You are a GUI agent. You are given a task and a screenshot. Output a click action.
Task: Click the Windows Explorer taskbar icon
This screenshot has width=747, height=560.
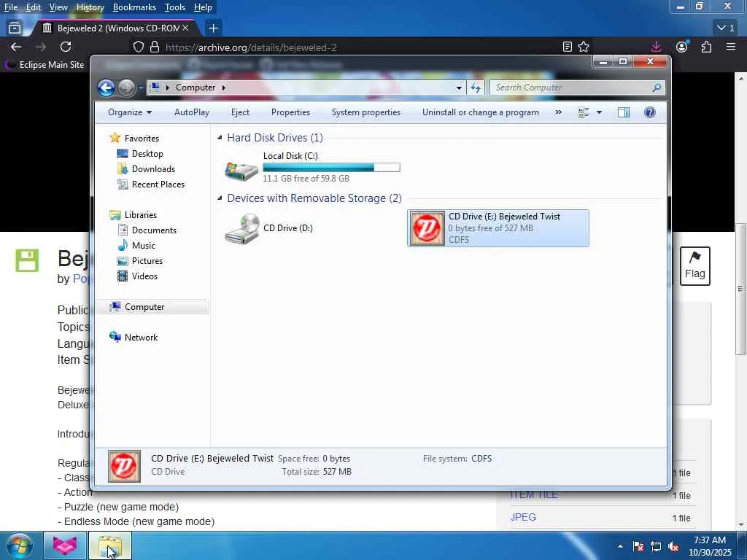pos(110,545)
